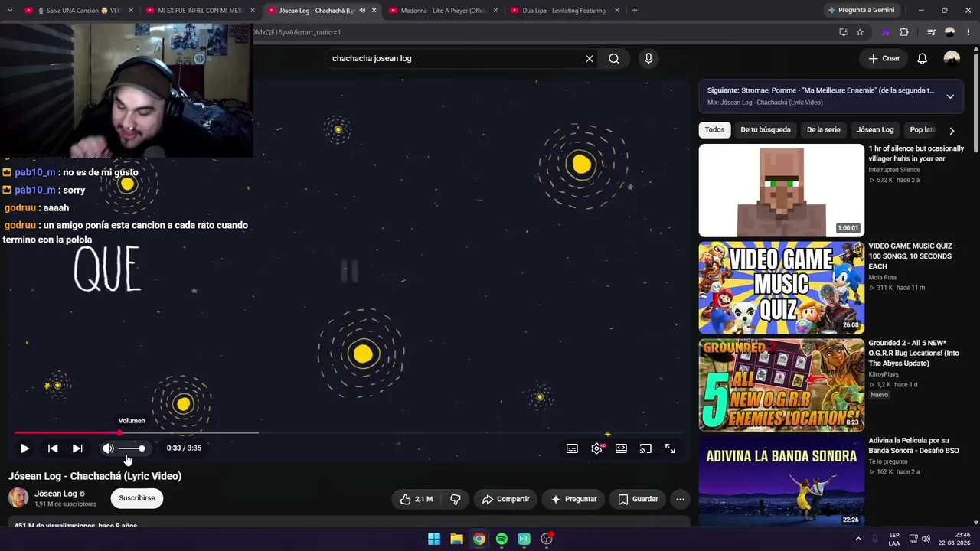Open Pregunta a Gemini button
This screenshot has width=980, height=551.
(861, 11)
